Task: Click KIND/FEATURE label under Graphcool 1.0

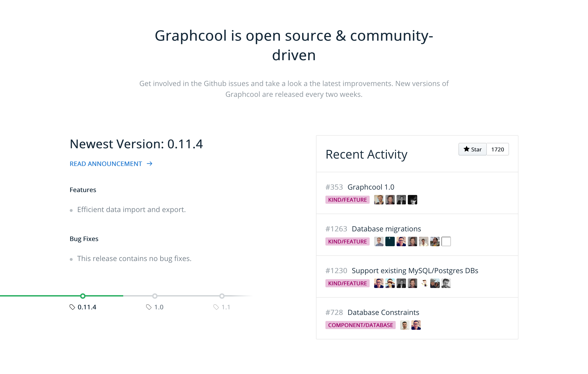Action: (347, 200)
